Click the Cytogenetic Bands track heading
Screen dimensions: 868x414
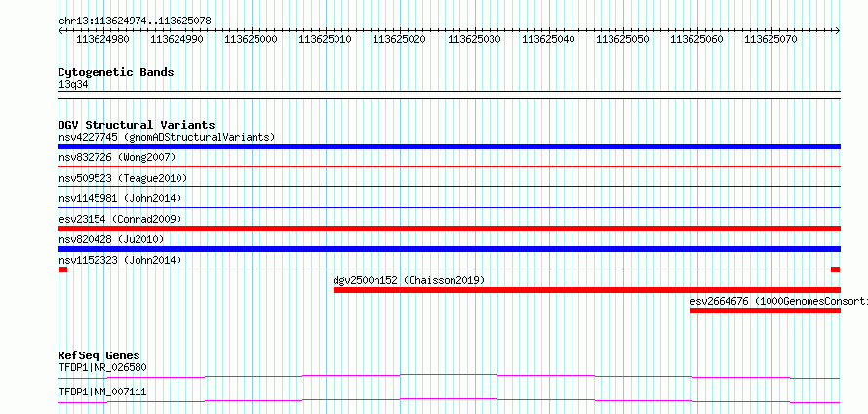[x=116, y=72]
